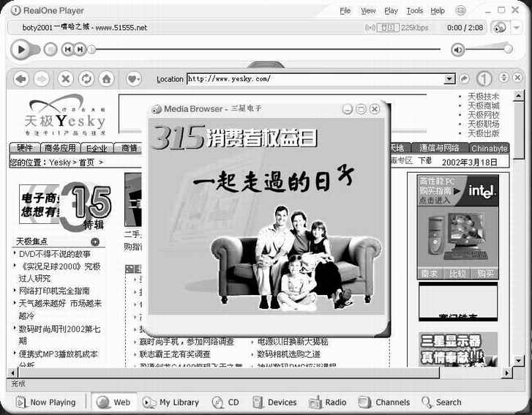Click the vertical scrollbar down arrow
This screenshot has height=415, width=532.
click(x=519, y=360)
